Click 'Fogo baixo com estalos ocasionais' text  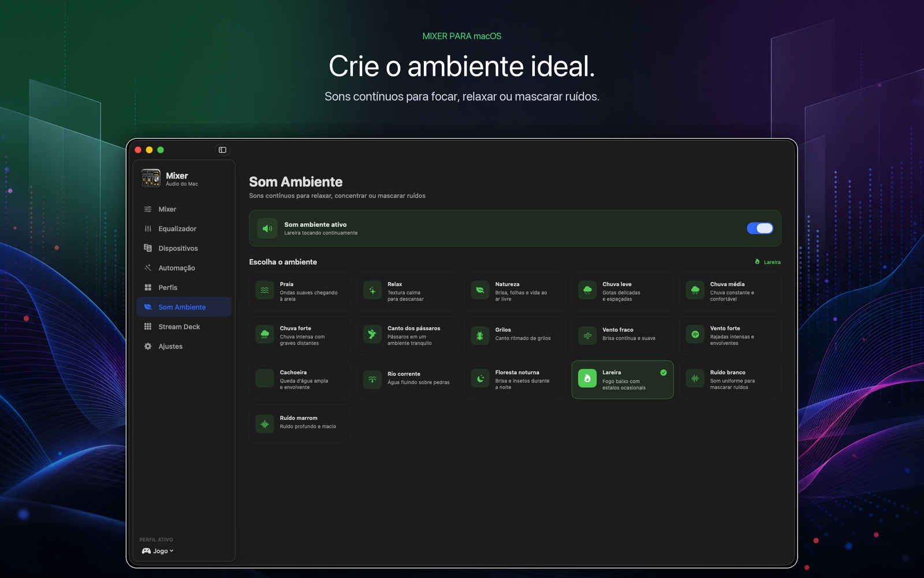(x=624, y=384)
